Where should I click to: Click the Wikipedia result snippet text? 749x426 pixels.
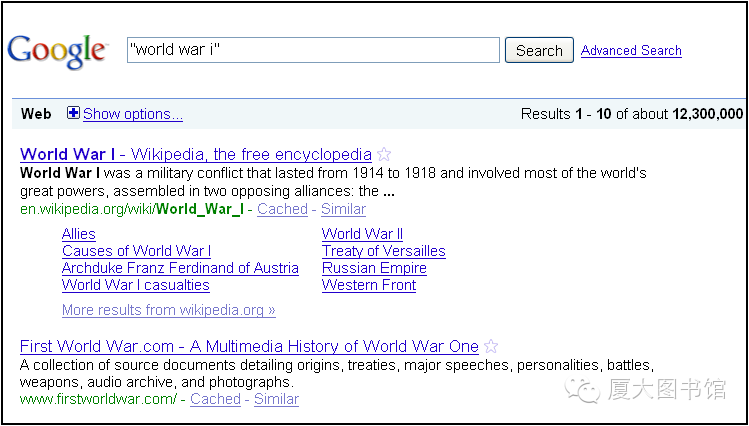333,182
